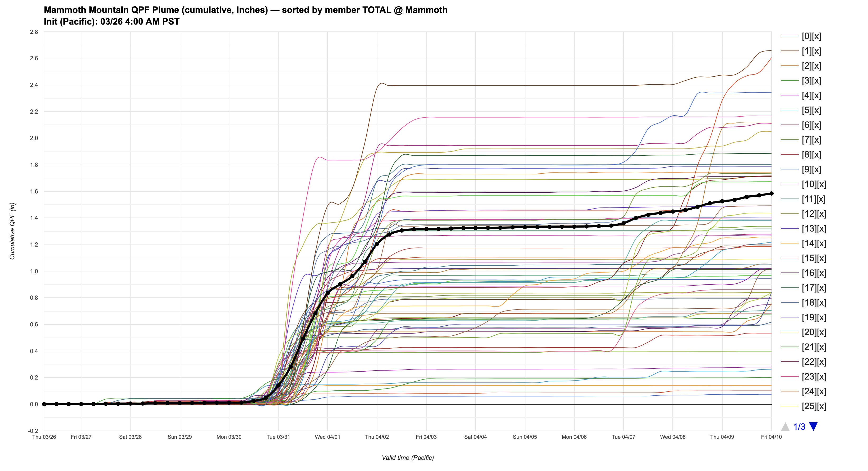Click the final mean marker at Fri 04/10
The height and width of the screenshot is (471, 868).
(x=771, y=194)
